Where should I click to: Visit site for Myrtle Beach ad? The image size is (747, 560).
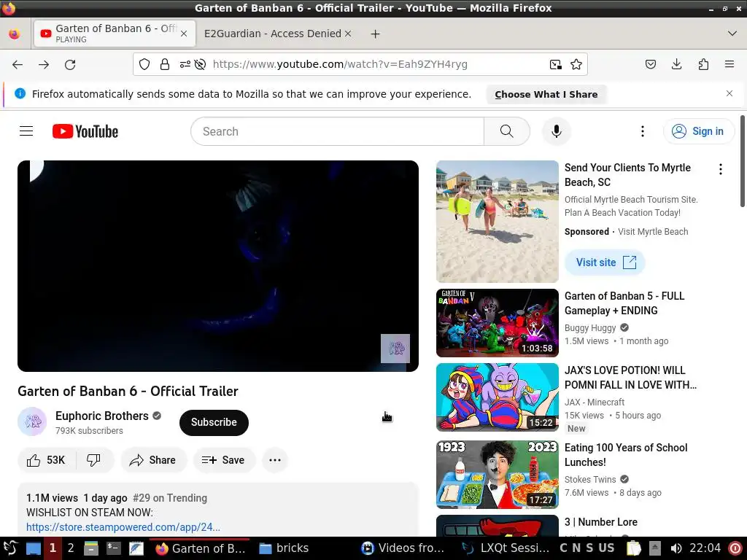tap(605, 262)
